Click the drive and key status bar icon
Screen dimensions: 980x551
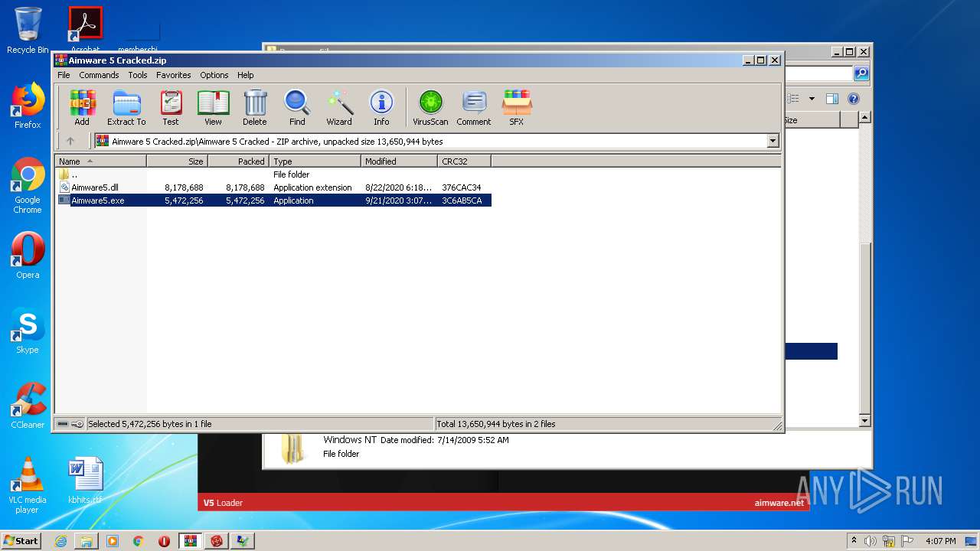70,424
